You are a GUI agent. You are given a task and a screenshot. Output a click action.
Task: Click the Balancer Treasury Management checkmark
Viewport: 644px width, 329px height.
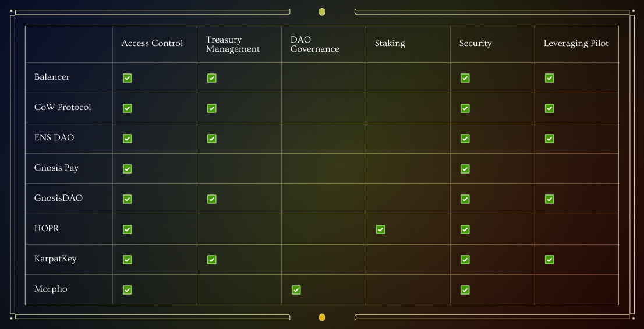[x=211, y=78]
